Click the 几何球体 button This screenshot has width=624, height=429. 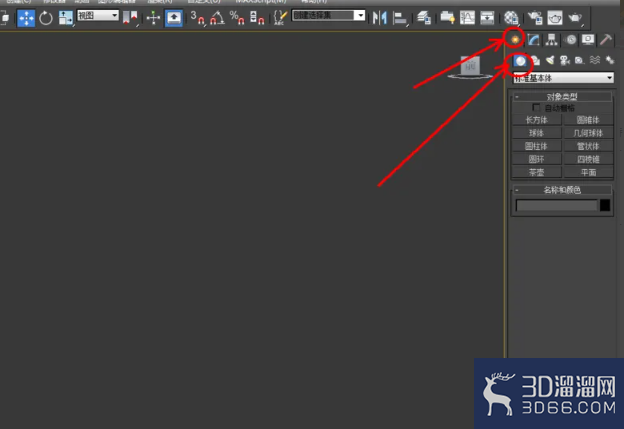pos(588,133)
